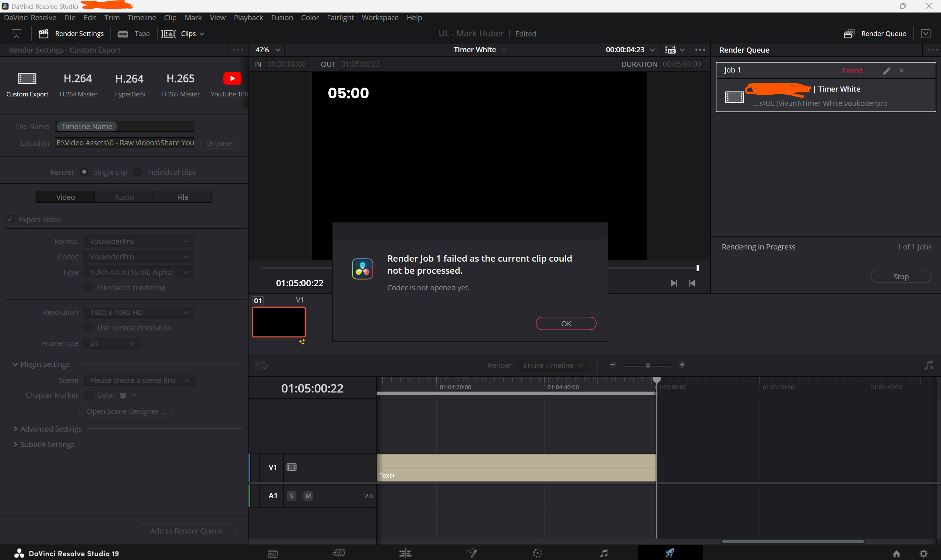Select the Individual clips radio button
941x560 pixels.
(x=137, y=172)
